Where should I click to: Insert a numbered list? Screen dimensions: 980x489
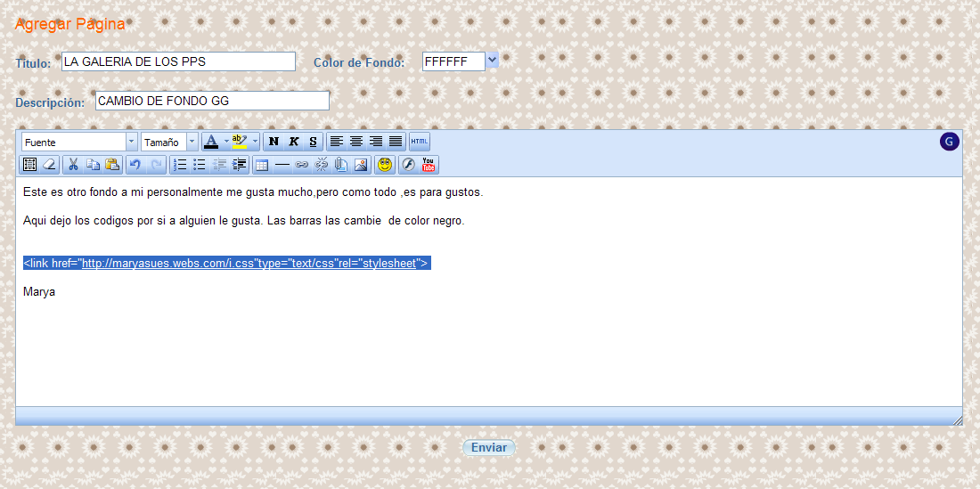180,165
